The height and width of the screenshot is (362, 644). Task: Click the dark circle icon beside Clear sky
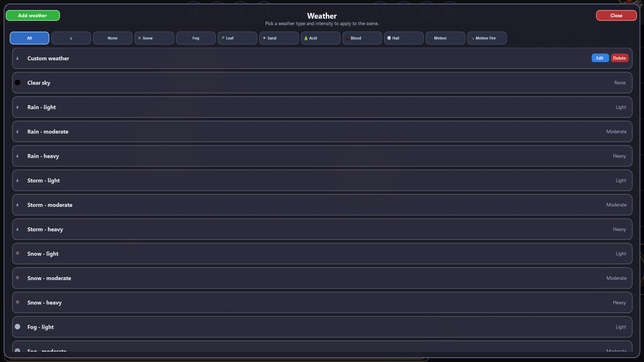click(x=18, y=82)
